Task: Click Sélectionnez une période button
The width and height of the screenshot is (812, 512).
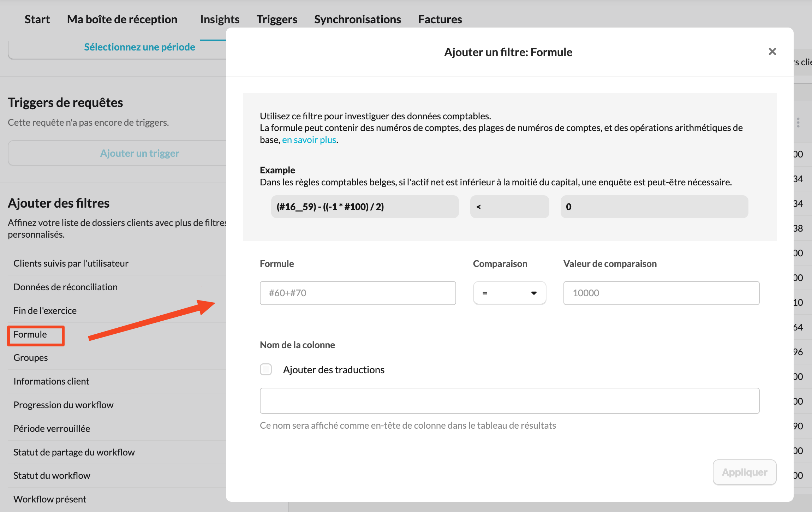Action: pos(139,47)
